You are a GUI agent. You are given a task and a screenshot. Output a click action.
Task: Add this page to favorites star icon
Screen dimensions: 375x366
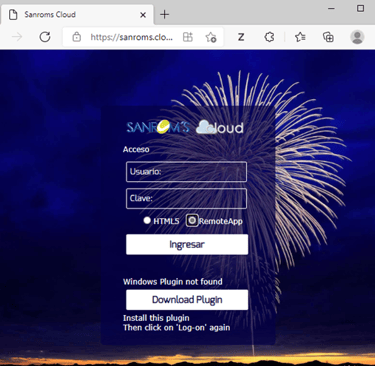click(211, 37)
